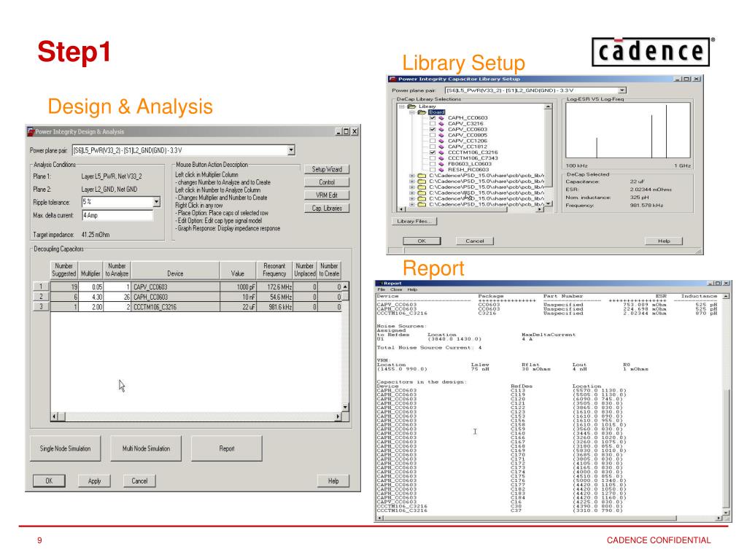Screen dimensions: 747x560
Task: Open the Ripple tolerance dropdown
Action: pos(156,202)
